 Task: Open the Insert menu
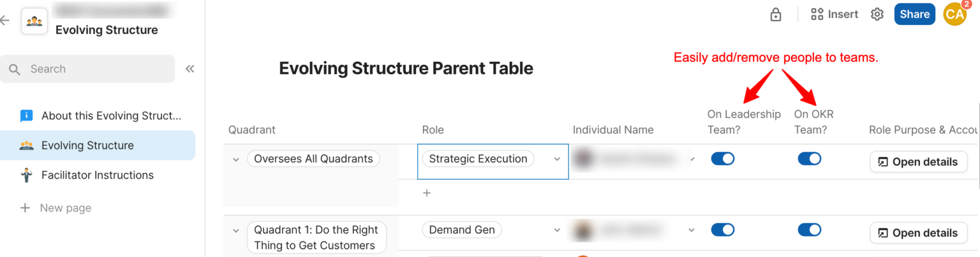[x=834, y=15]
